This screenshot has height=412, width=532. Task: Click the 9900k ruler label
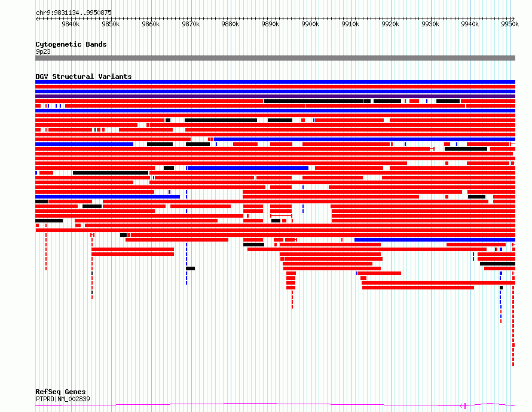[x=310, y=24]
